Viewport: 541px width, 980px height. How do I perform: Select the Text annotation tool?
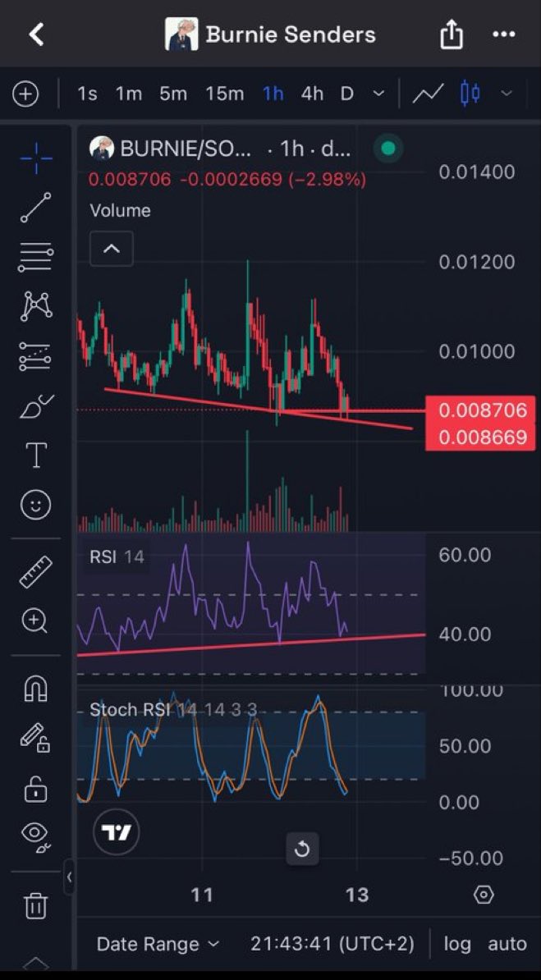pos(36,455)
